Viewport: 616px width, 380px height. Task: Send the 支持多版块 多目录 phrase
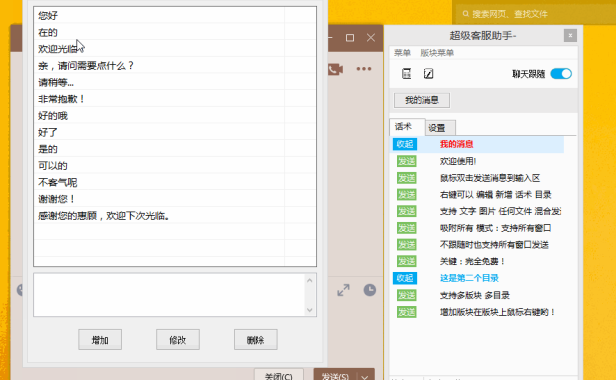406,295
